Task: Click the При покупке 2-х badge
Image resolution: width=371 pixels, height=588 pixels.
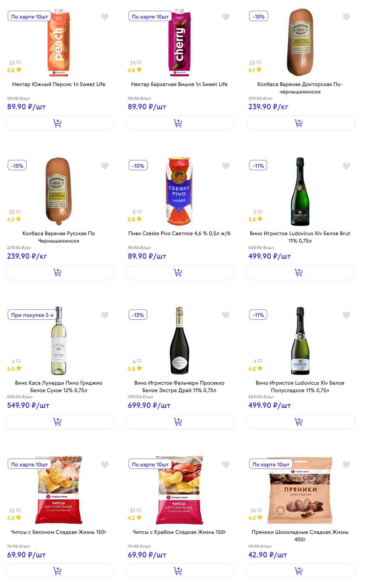Action: click(32, 315)
